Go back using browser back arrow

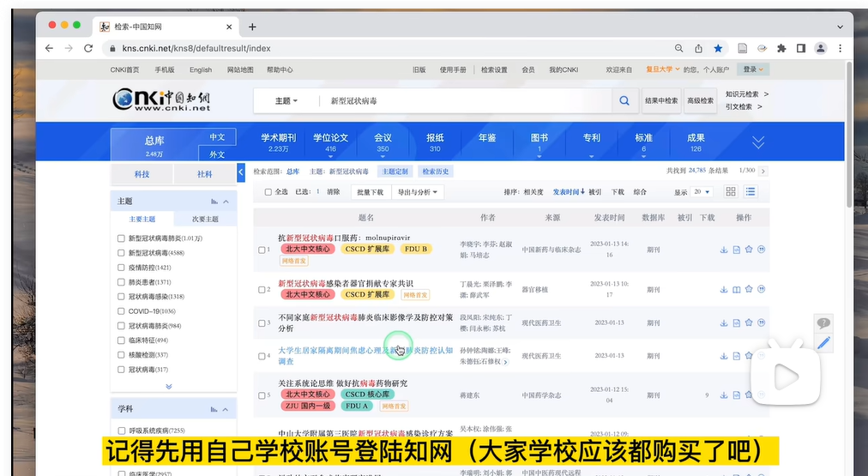(x=49, y=48)
